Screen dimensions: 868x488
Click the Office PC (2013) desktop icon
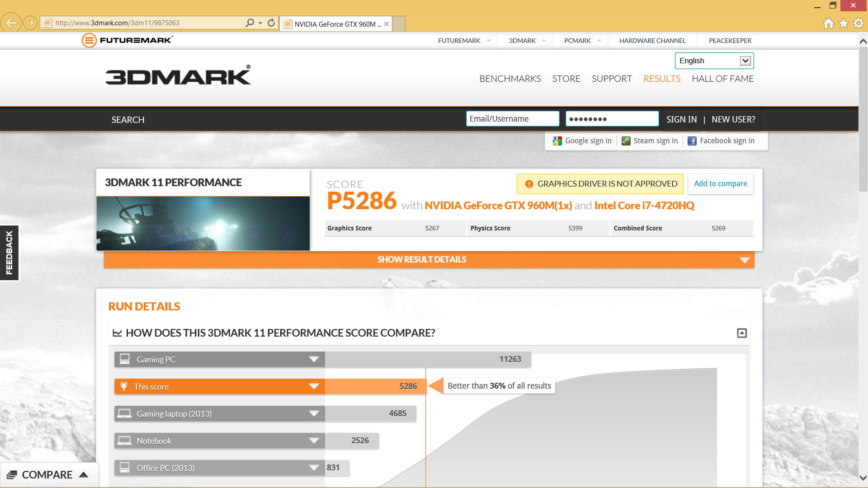[x=124, y=468]
